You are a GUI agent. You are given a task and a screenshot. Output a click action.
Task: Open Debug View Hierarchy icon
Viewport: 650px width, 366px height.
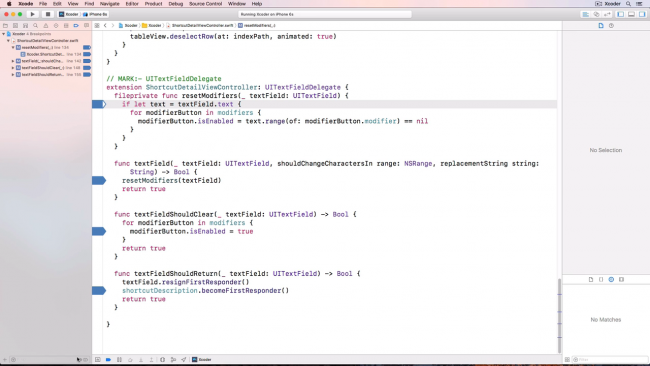click(162, 360)
